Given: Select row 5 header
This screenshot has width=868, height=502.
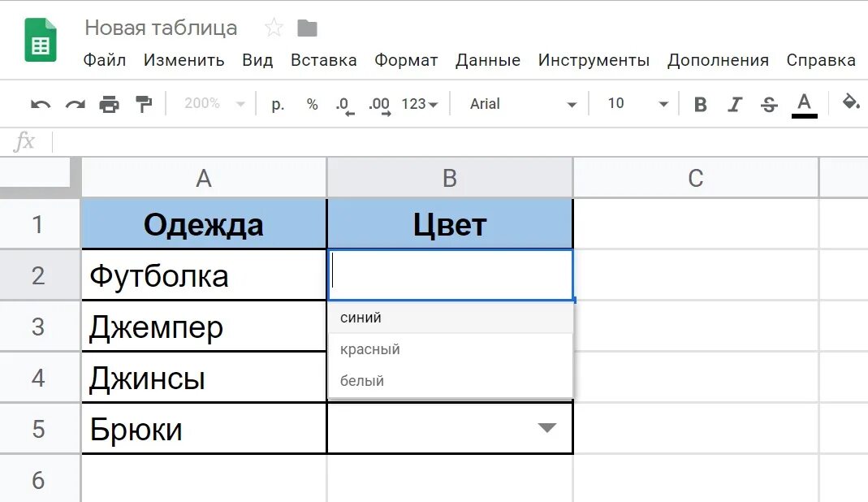Looking at the screenshot, I should coord(40,428).
